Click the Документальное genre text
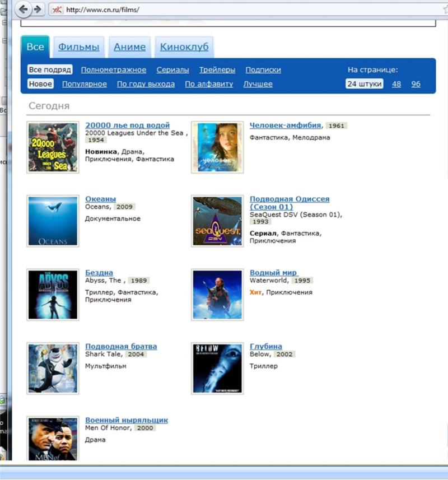The width and height of the screenshot is (448, 480). coord(113,218)
